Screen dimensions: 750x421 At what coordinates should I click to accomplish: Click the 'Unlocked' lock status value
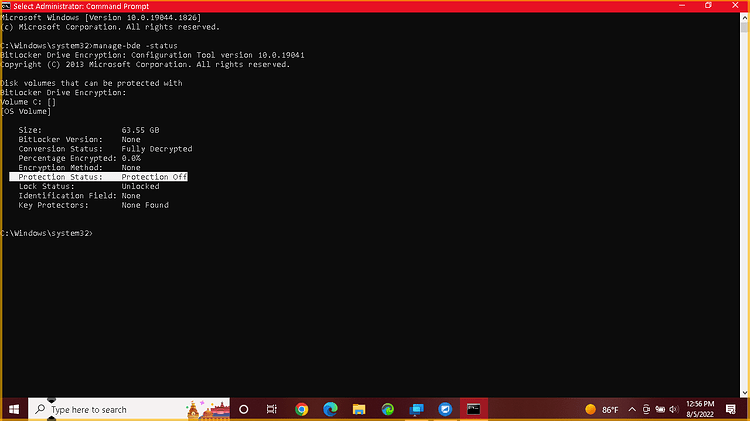pyautogui.click(x=140, y=187)
